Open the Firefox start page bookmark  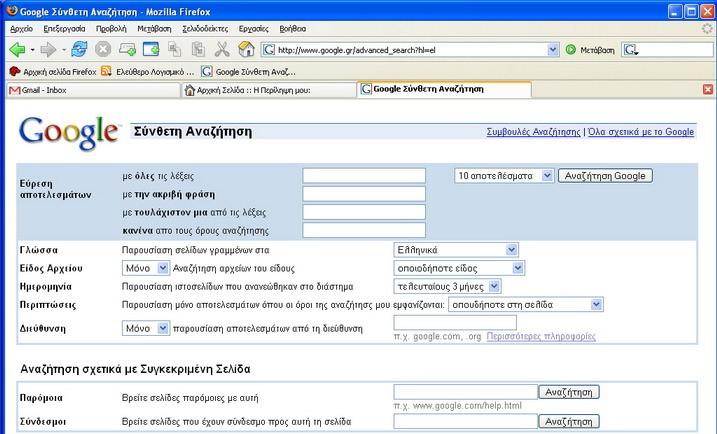click(53, 72)
